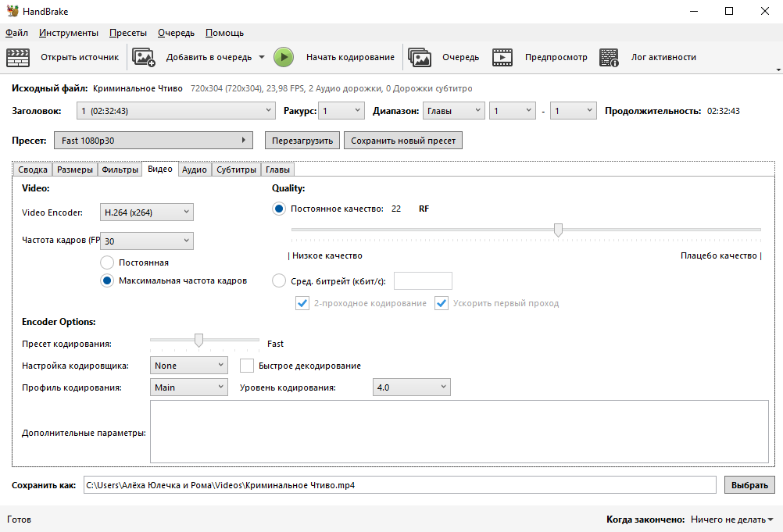Viewport: 783px width, 532px height.
Task: Click 'Лог активности' toolbar label
Action: click(x=663, y=57)
